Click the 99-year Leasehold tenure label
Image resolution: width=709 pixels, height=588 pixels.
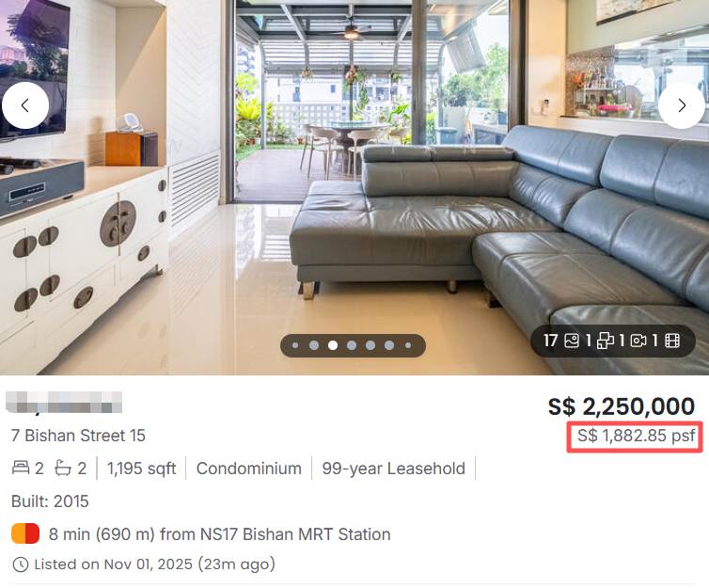[393, 469]
